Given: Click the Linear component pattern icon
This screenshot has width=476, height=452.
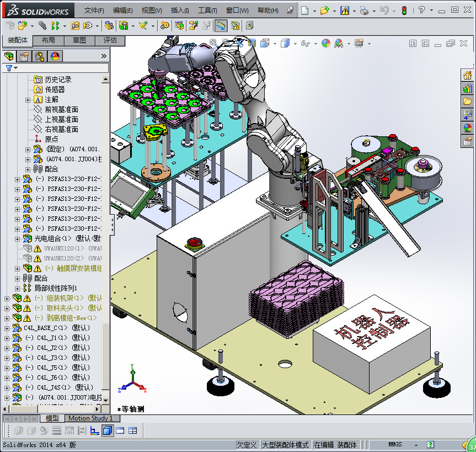Looking at the screenshot, I should 55,25.
